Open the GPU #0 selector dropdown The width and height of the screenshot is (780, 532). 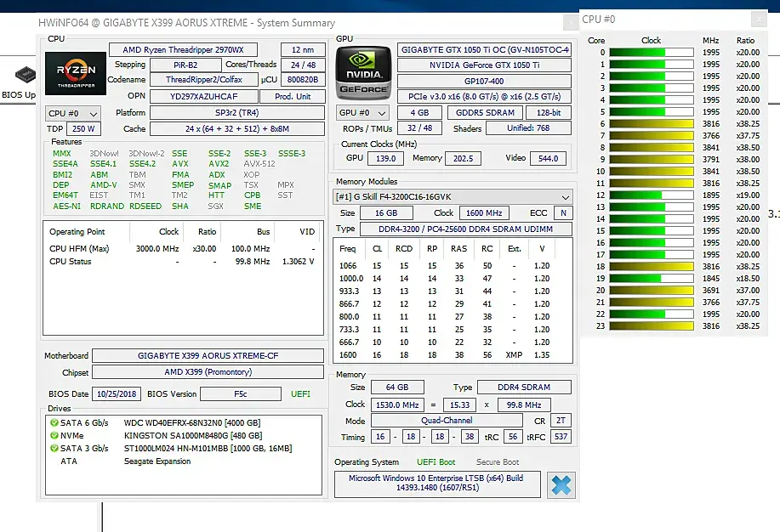click(x=362, y=113)
